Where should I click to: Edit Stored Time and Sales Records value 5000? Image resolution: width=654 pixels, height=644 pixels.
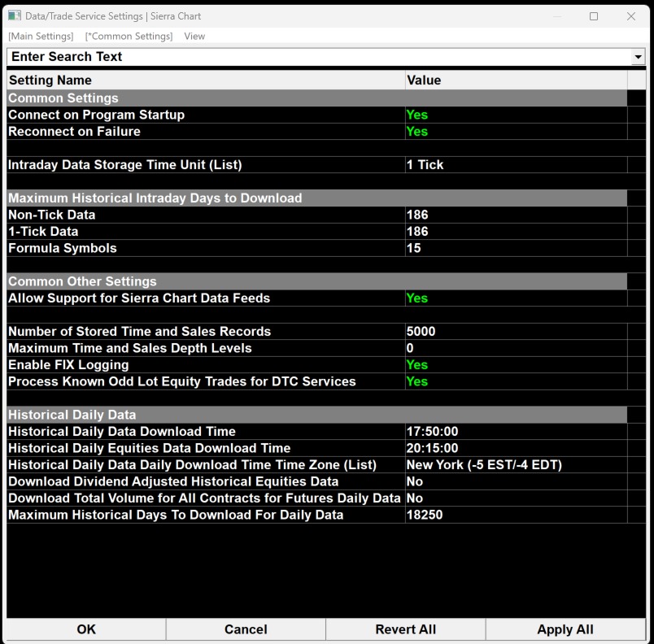[516, 332]
